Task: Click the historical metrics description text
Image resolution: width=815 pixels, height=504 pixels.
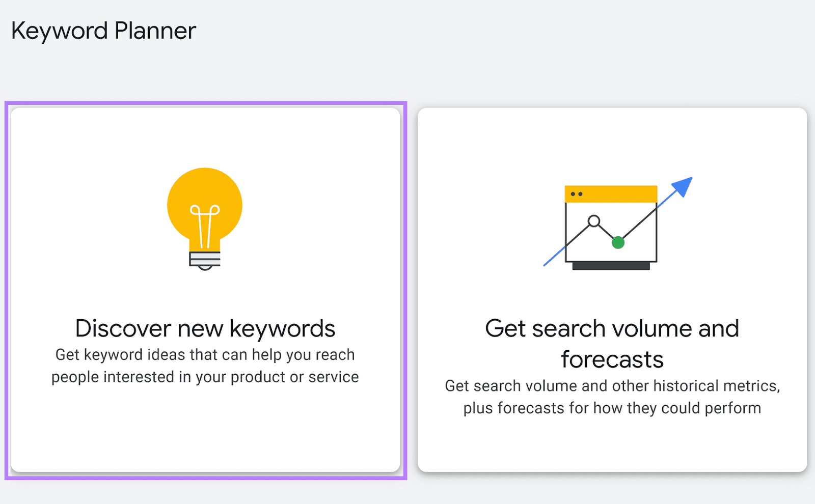Action: [x=611, y=397]
